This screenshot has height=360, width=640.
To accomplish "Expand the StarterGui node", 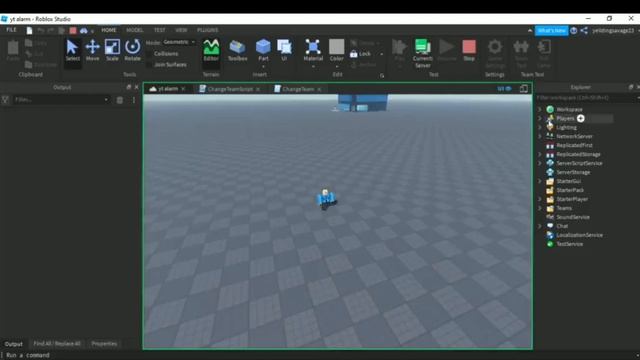I will point(540,181).
